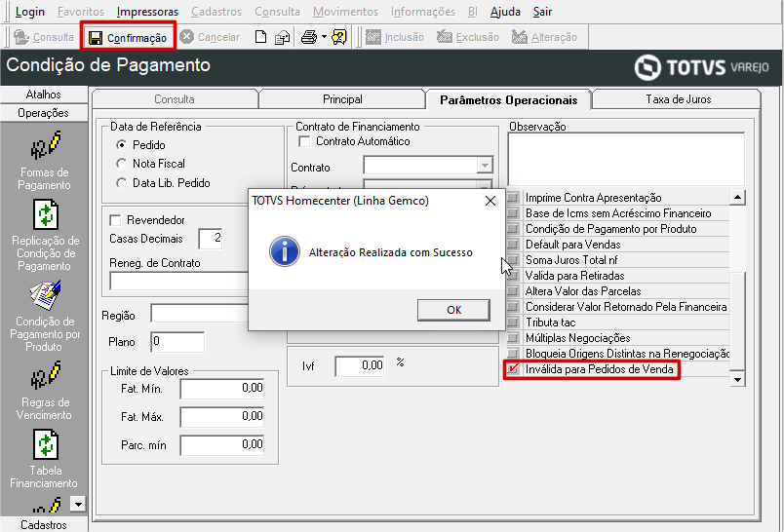784x532 pixels.
Task: Open Regras de Vencimento shortcut icon
Action: (45, 376)
